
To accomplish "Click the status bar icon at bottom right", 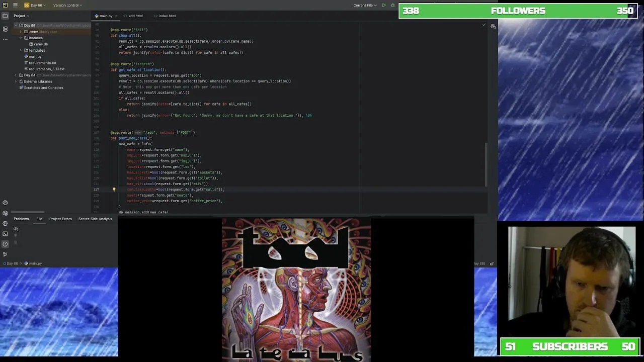I will pos(492,263).
